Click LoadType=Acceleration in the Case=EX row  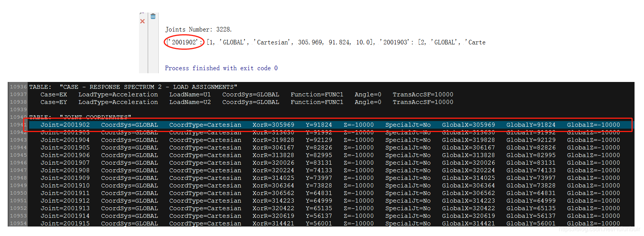(118, 94)
